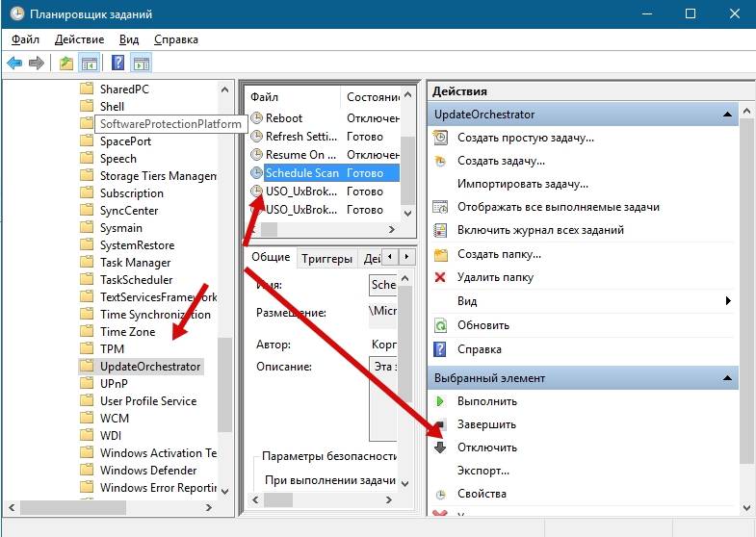Click Импортировать задачу in the actions pane
Screen dimensions: 756x537
(x=522, y=184)
